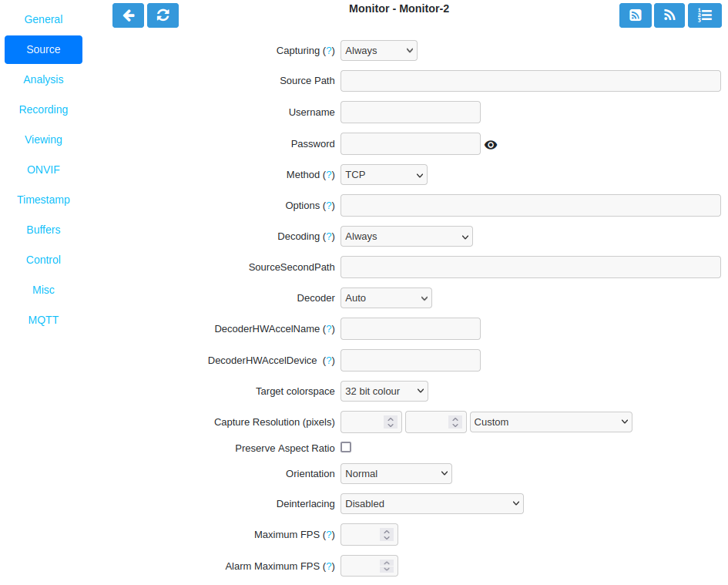
Task: Go to the Buffers tab
Action: pyautogui.click(x=44, y=230)
